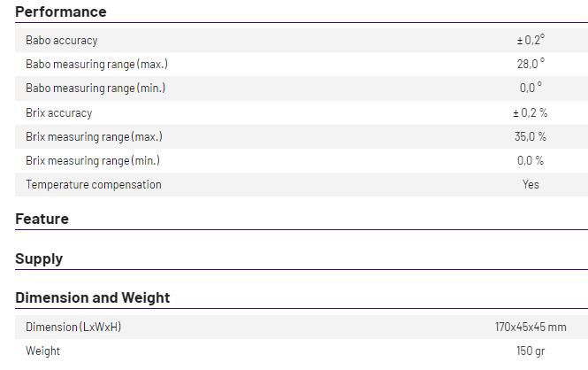Click the Babo measuring range (min.) label

click(95, 89)
